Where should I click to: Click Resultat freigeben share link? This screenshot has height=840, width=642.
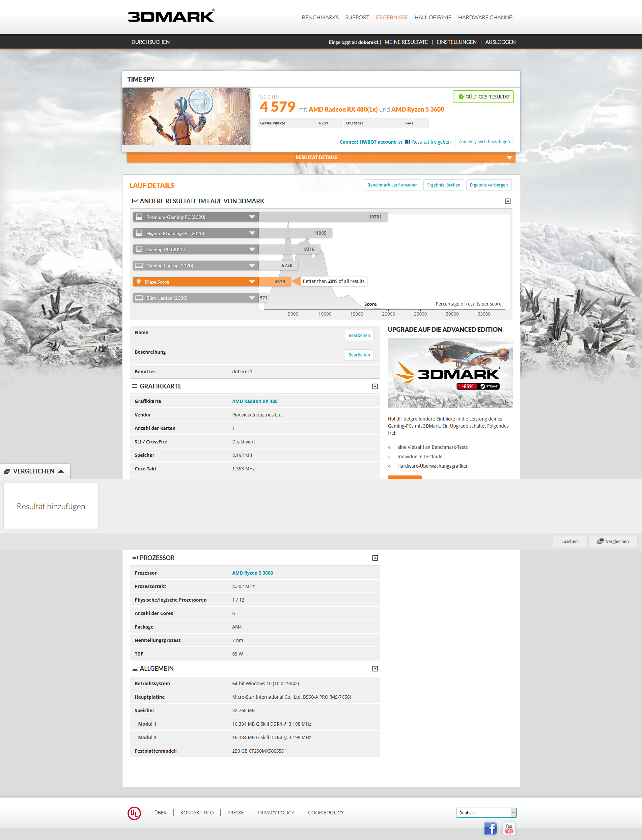(x=431, y=142)
